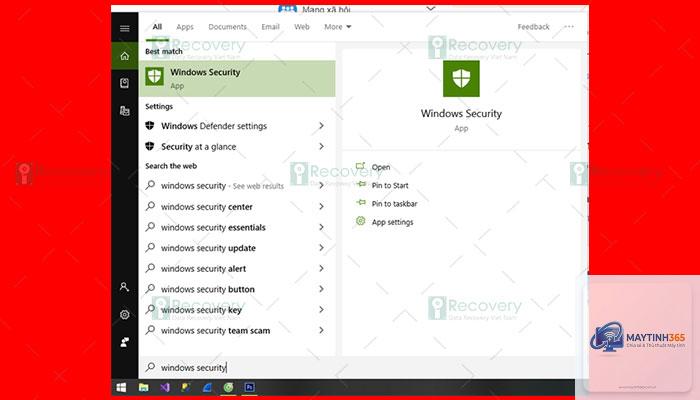
Task: Open the settings gear in sidebar
Action: click(x=125, y=314)
